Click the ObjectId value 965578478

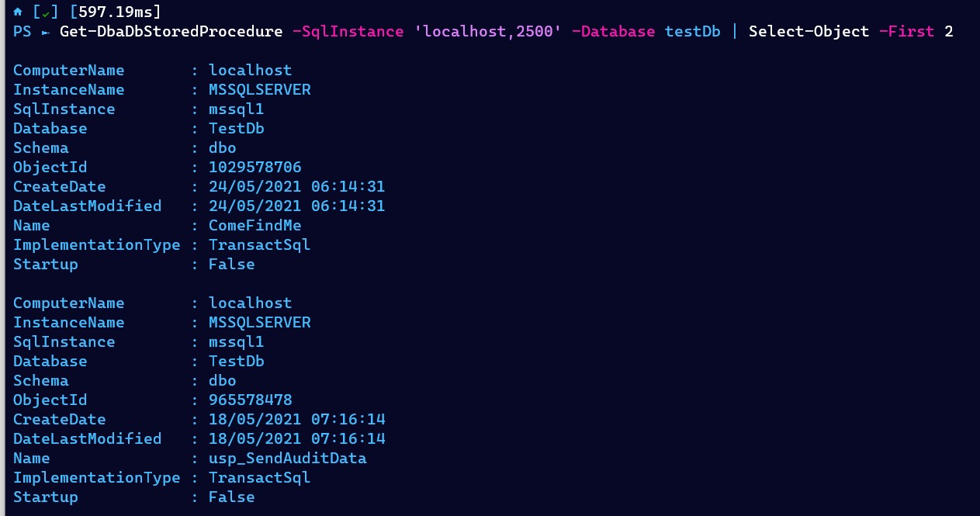pos(251,400)
